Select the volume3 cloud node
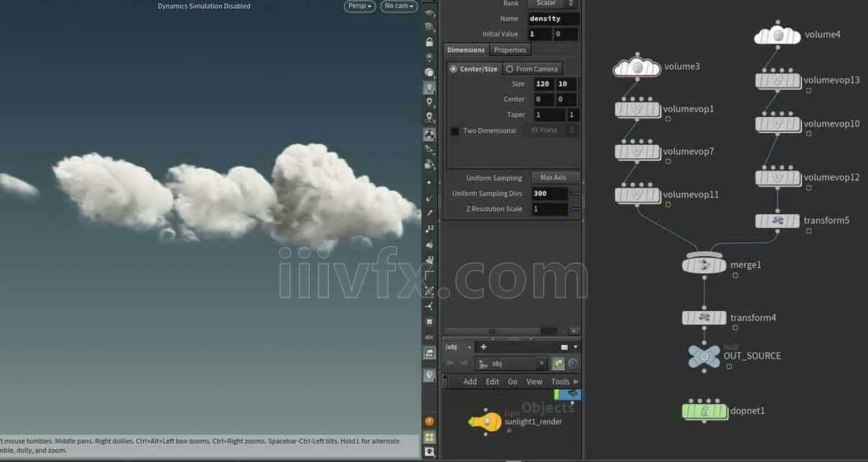Viewport: 868px width, 462px height. pos(636,66)
